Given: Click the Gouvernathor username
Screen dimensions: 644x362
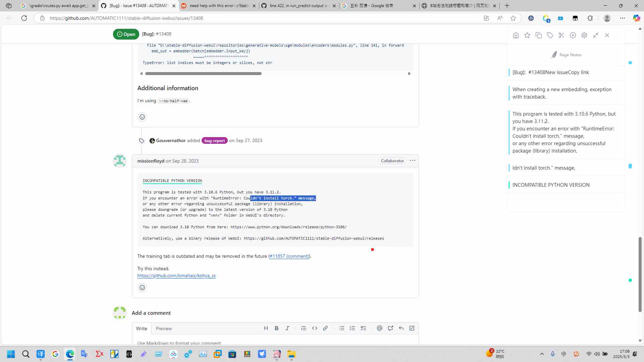Looking at the screenshot, I should [171, 141].
